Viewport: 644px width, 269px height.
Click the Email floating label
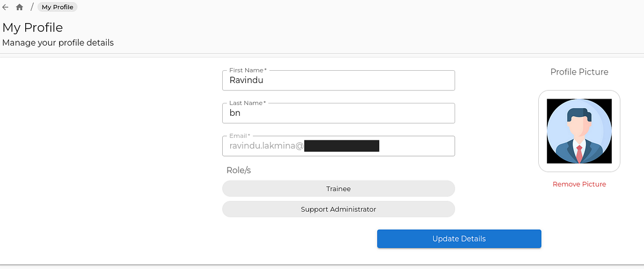[x=240, y=136]
